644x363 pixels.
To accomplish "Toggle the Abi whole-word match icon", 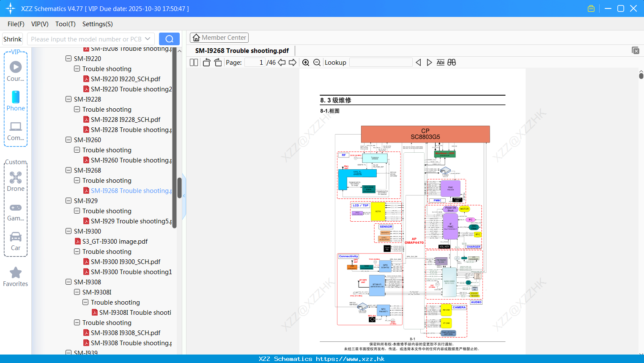I will (440, 63).
